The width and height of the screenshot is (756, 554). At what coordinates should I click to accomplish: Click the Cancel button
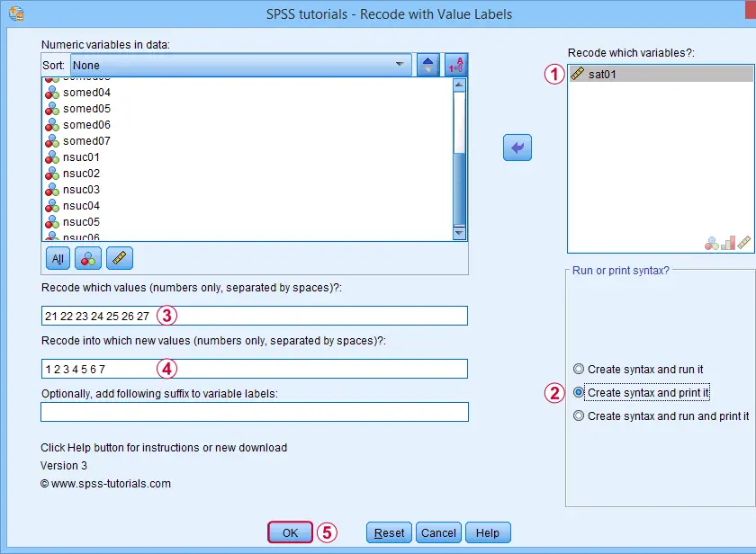439,532
